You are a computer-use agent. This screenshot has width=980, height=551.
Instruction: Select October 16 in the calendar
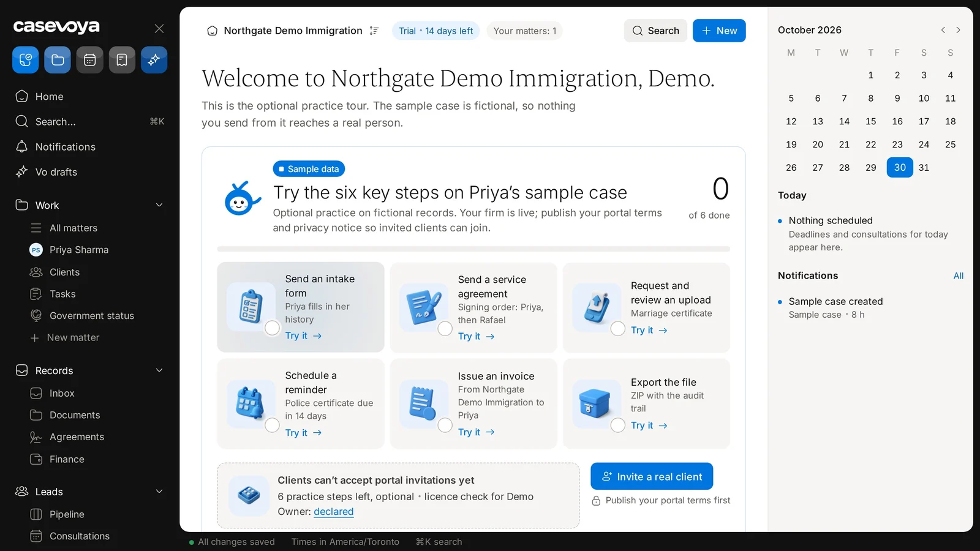point(897,121)
